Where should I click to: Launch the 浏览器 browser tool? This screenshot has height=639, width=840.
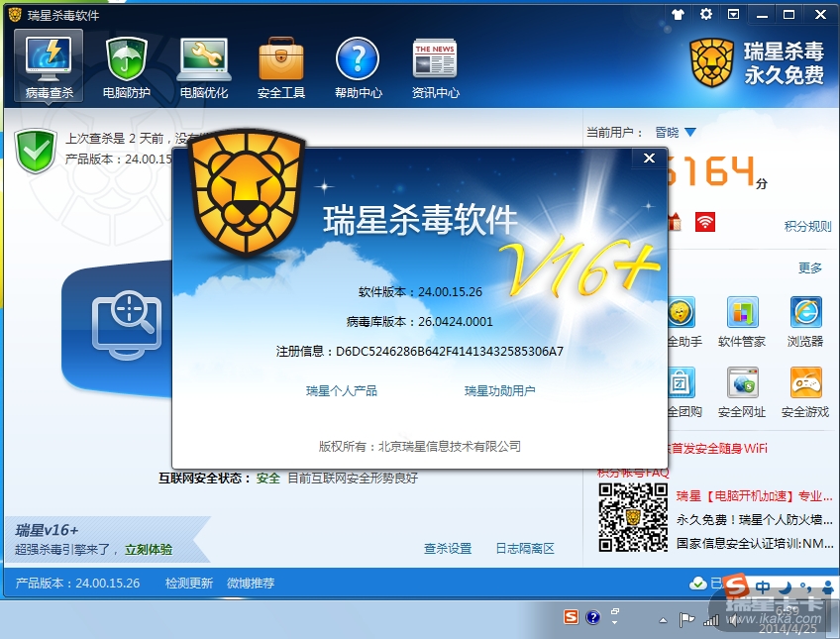[x=805, y=322]
